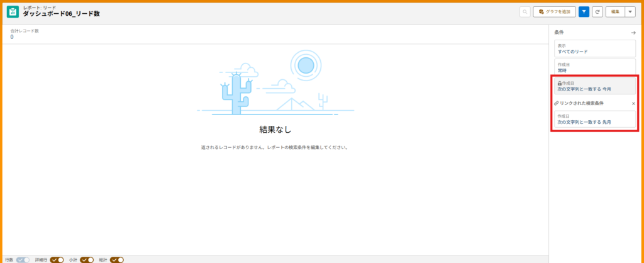
Task: Open the 作成日 先月 linked filter
Action: click(x=594, y=119)
